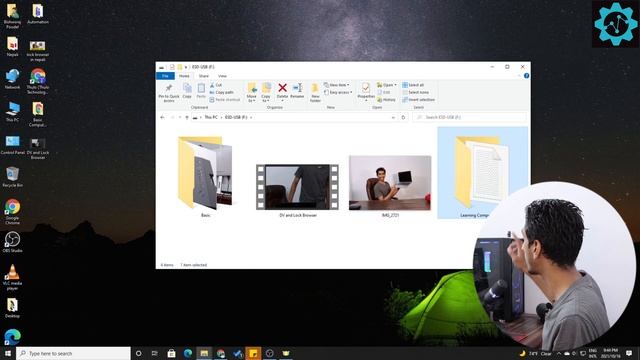Screen dimensions: 640x360
Task: Select the Basic folder
Action: [205, 176]
